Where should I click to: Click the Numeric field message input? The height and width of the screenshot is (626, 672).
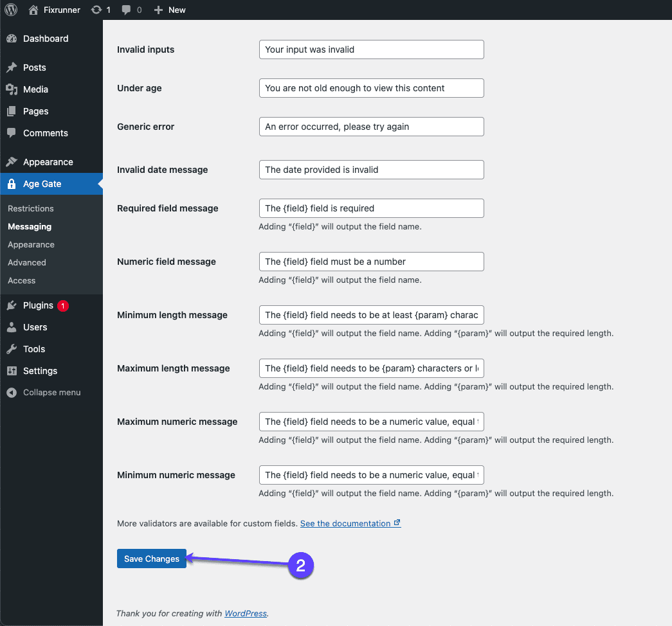tap(372, 262)
